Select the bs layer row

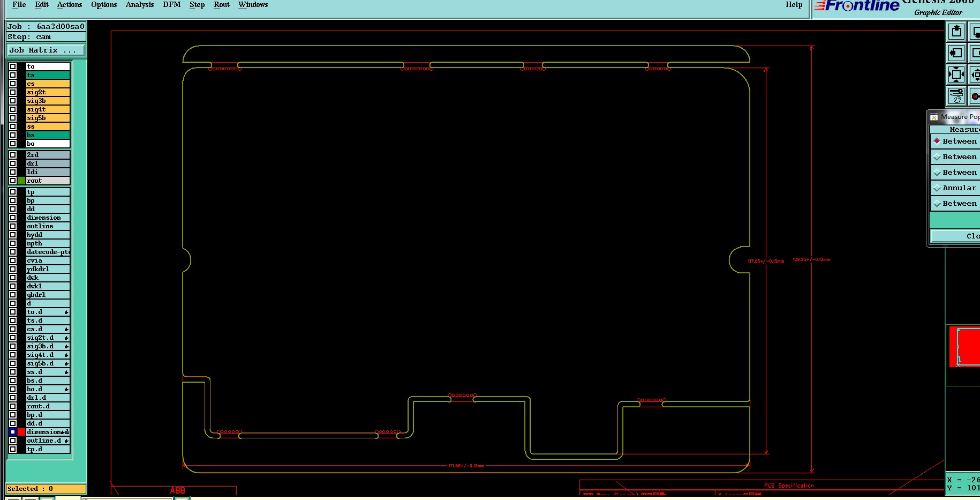click(x=48, y=135)
